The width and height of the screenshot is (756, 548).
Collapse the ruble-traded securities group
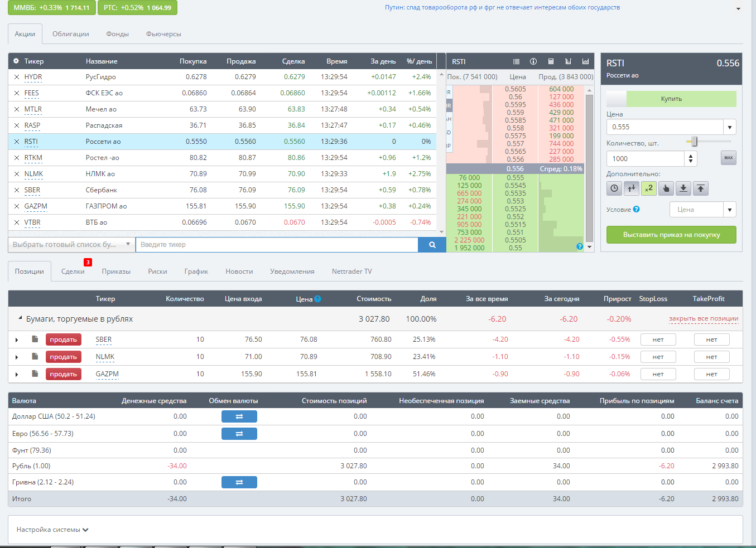pos(20,318)
